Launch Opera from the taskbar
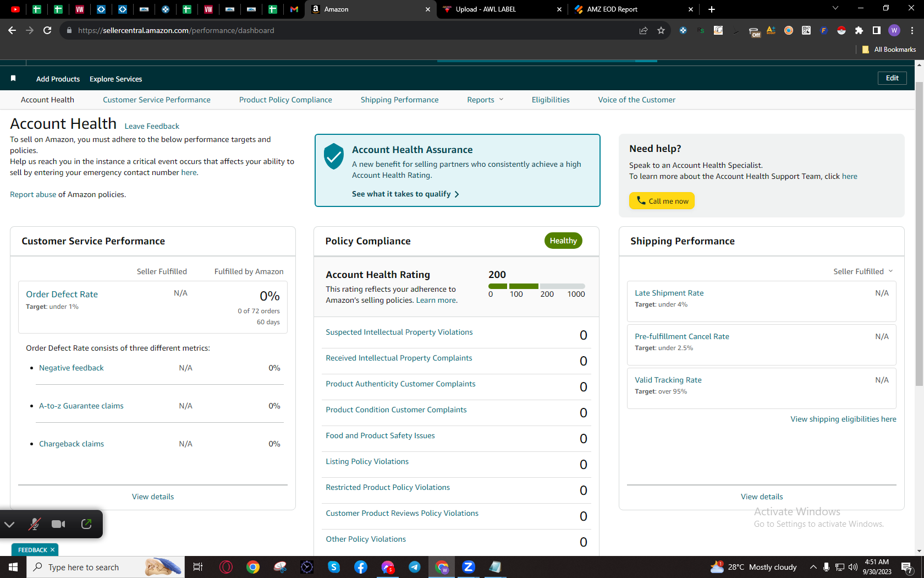This screenshot has height=578, width=924. click(226, 567)
